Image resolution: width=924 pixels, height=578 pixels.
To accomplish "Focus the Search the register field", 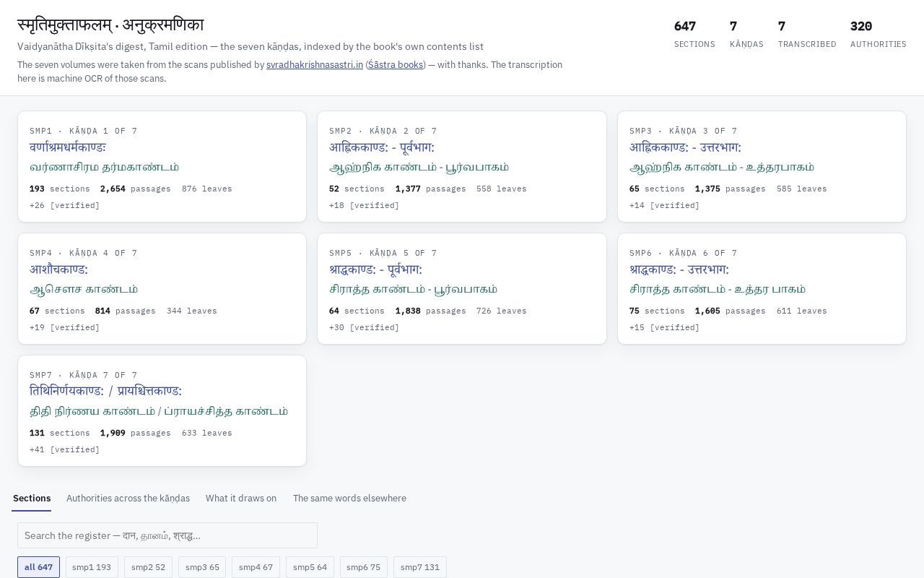I will click(x=167, y=535).
